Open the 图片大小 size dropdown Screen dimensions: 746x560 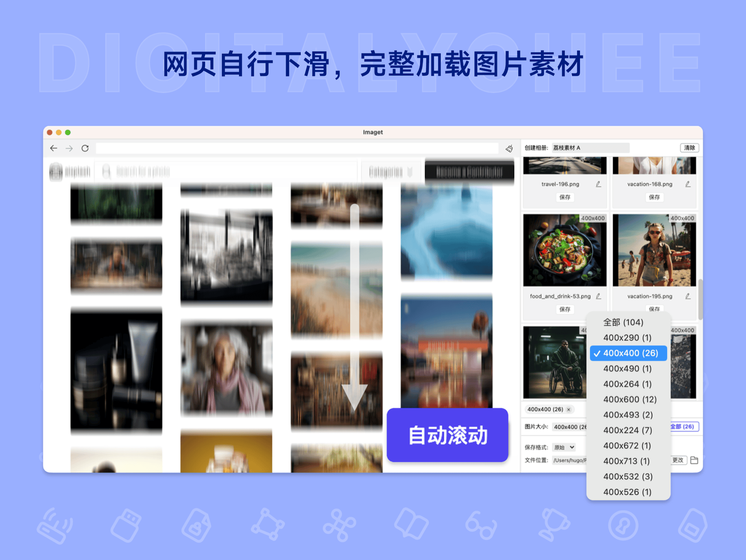[x=569, y=426]
